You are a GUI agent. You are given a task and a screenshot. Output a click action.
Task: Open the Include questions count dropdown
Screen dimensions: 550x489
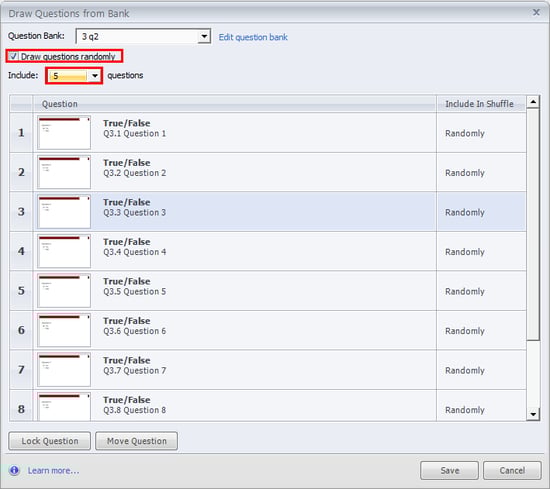[x=74, y=75]
